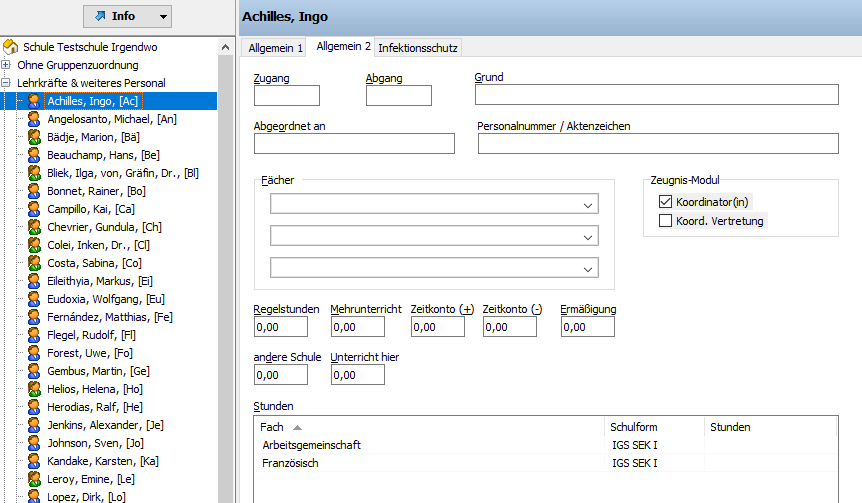Viewport: 862px width, 503px height.
Task: Collapse the Lehrkräfte & weiteres Personal node
Action: pos(6,83)
